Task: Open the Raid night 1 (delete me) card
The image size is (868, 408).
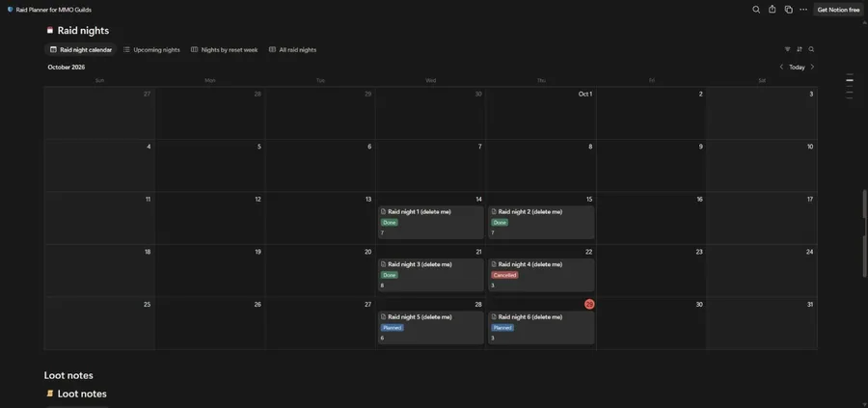Action: [x=431, y=222]
